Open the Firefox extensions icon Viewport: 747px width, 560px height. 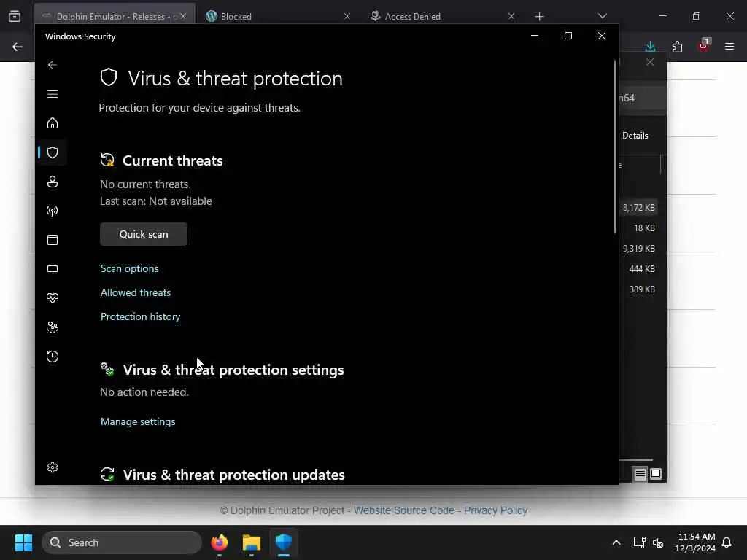677,47
